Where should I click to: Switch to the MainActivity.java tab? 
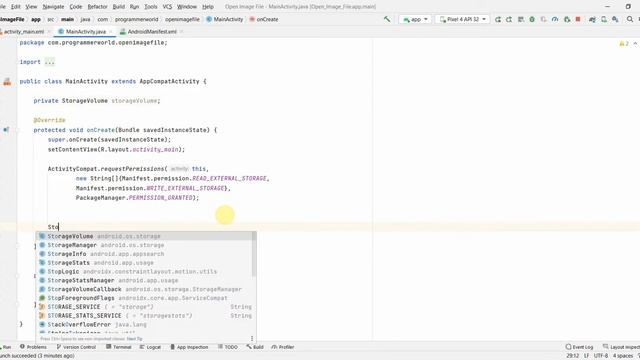click(85, 31)
